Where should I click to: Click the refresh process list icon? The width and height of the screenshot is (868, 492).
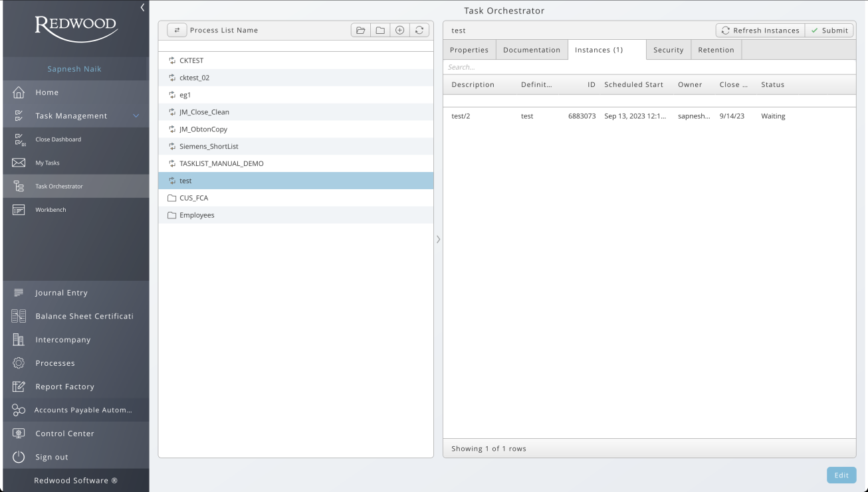tap(419, 30)
